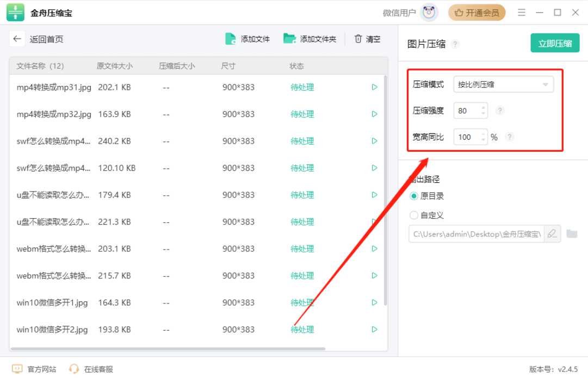
Task: Click the help icon beside 图片压缩
Action: (x=455, y=45)
